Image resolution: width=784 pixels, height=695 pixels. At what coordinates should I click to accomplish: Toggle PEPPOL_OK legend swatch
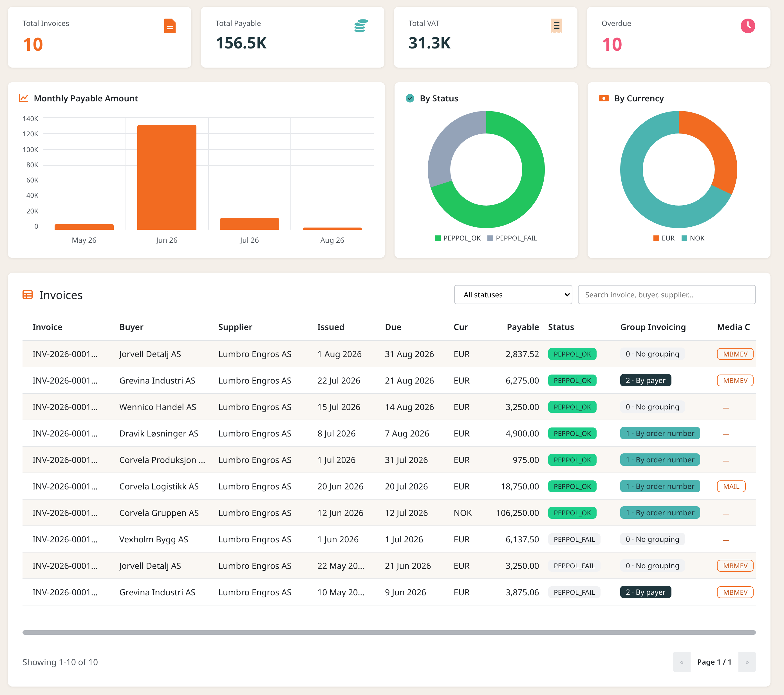coord(438,238)
